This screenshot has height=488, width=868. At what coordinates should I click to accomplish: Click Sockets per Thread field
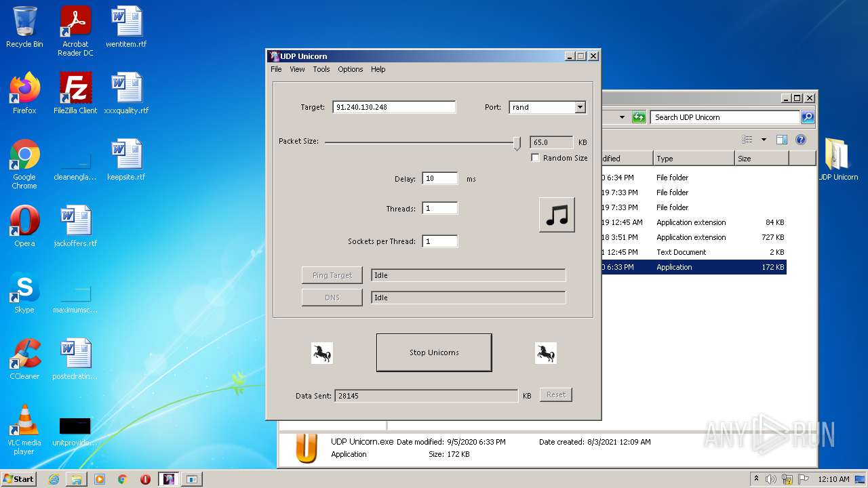tap(440, 241)
